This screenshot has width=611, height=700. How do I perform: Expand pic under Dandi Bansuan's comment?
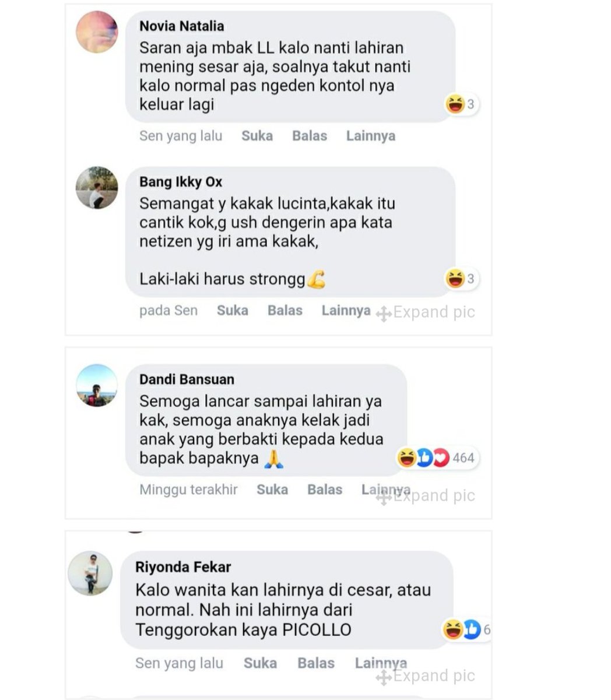coord(426,496)
